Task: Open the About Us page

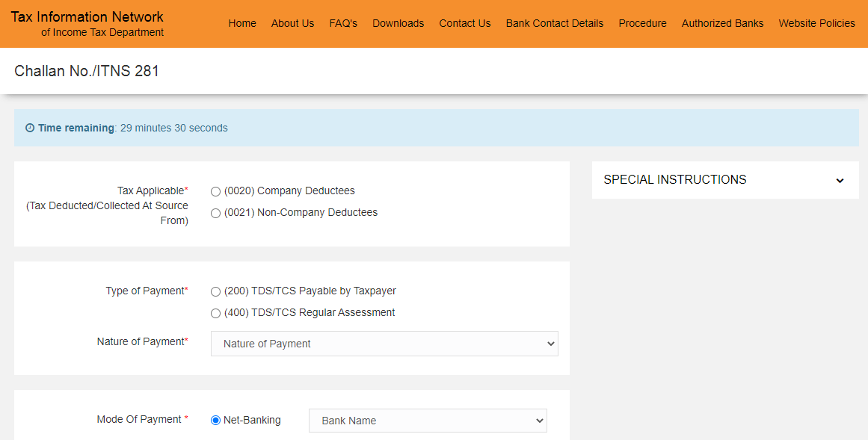Action: point(292,23)
